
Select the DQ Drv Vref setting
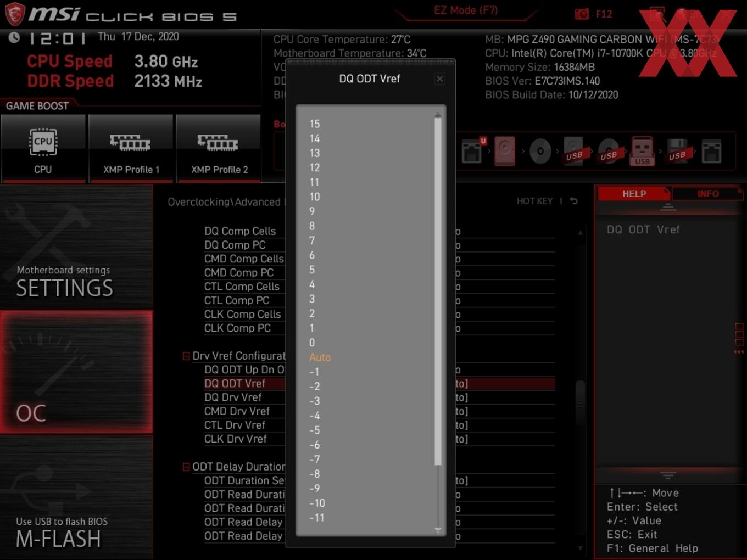pos(233,397)
